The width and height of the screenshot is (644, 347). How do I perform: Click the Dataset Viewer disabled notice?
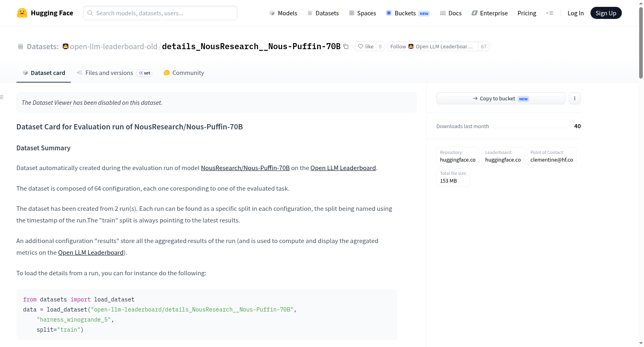click(216, 102)
